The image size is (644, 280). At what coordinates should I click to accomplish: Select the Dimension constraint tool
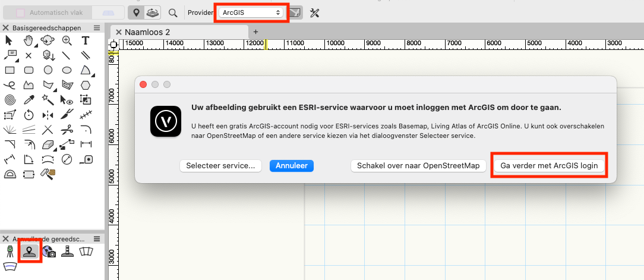[x=86, y=144]
